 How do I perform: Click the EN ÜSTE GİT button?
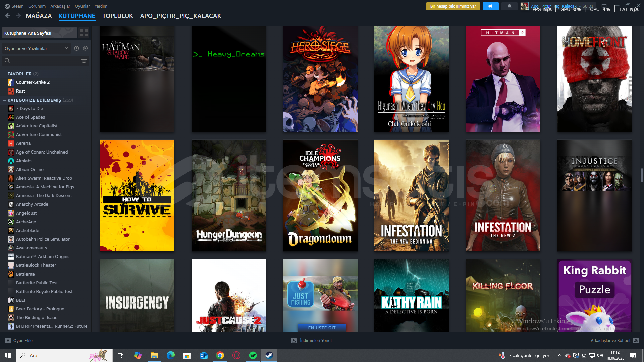pos(322,328)
